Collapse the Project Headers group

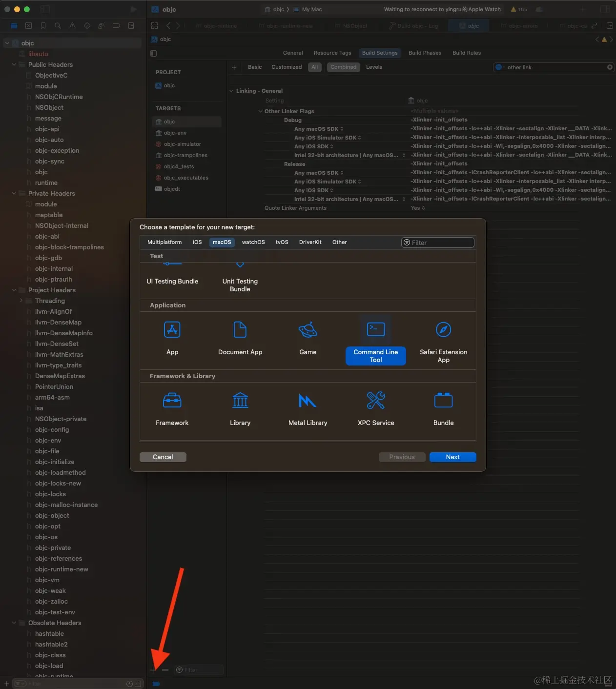14,290
